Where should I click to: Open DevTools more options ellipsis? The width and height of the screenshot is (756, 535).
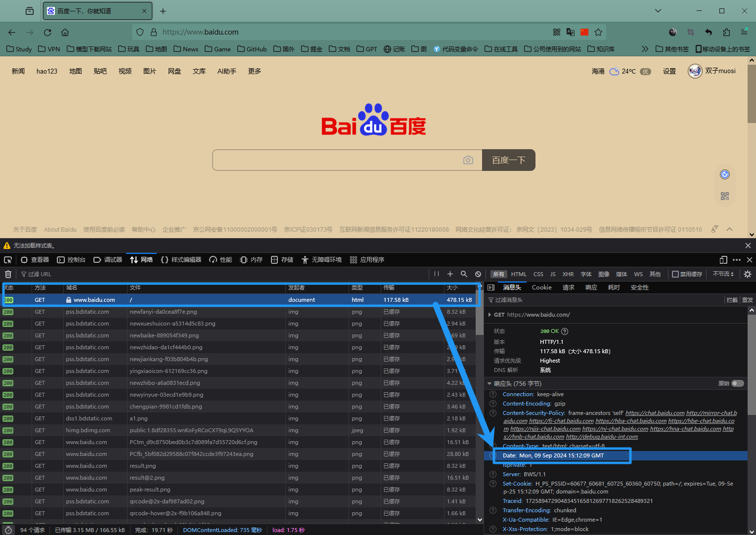click(x=737, y=260)
